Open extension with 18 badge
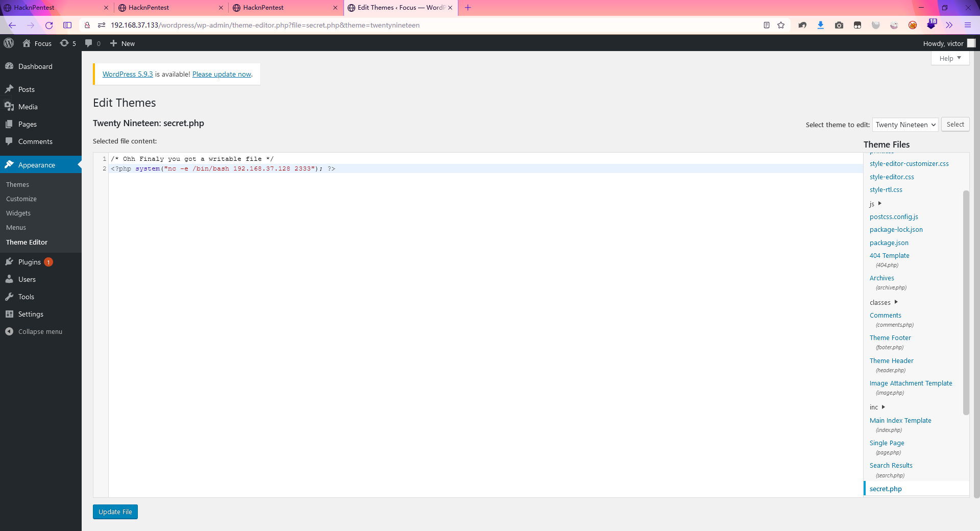The image size is (980, 531). pos(932,25)
